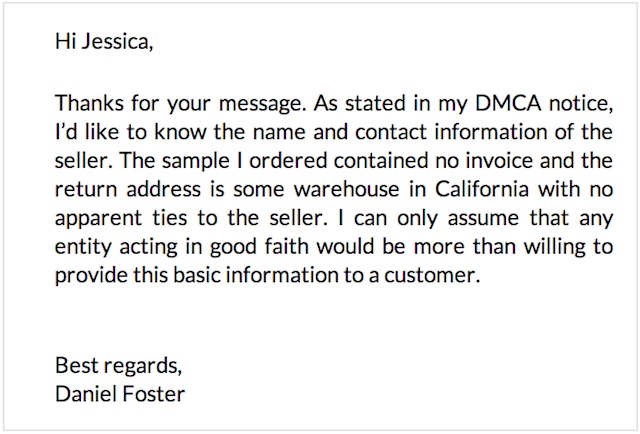Click the word 'entity' starting a line
This screenshot has width=640, height=434.
(x=83, y=247)
